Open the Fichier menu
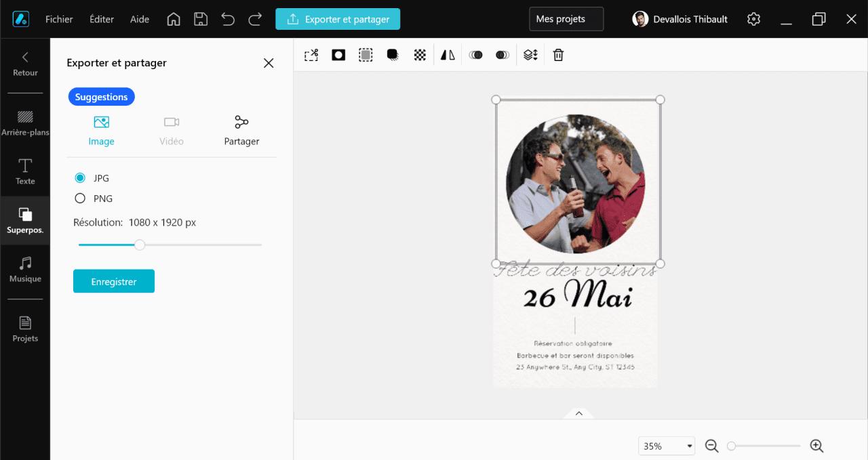868x460 pixels. click(x=59, y=19)
